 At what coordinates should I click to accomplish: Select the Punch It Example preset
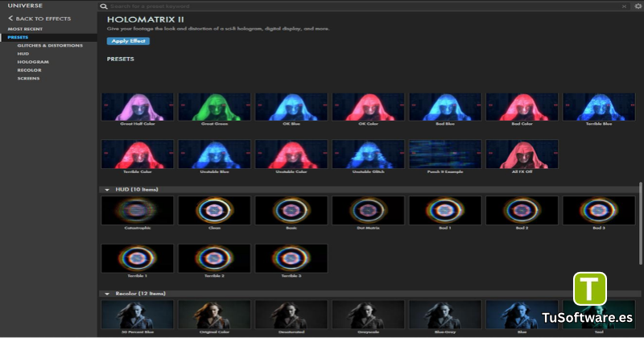(x=445, y=154)
